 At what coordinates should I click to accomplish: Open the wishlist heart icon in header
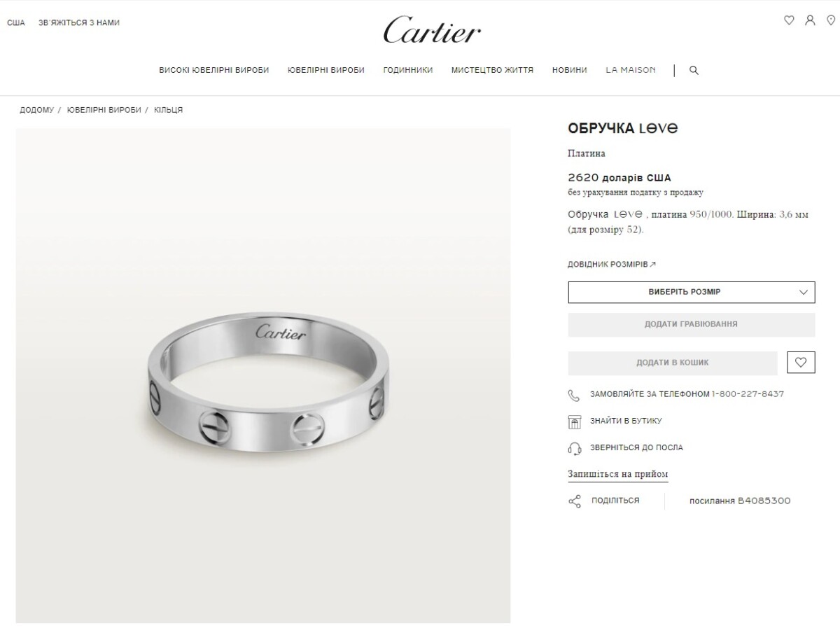click(789, 20)
